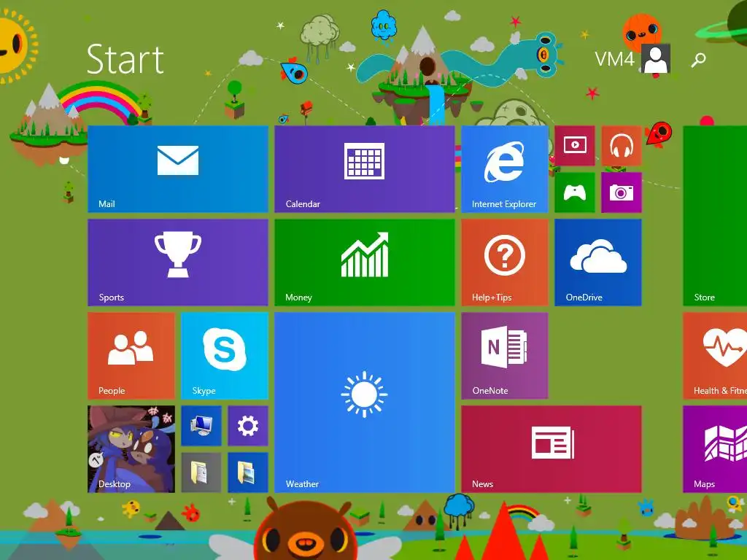The height and width of the screenshot is (560, 747).
Task: Open the Store tile
Action: (715, 215)
